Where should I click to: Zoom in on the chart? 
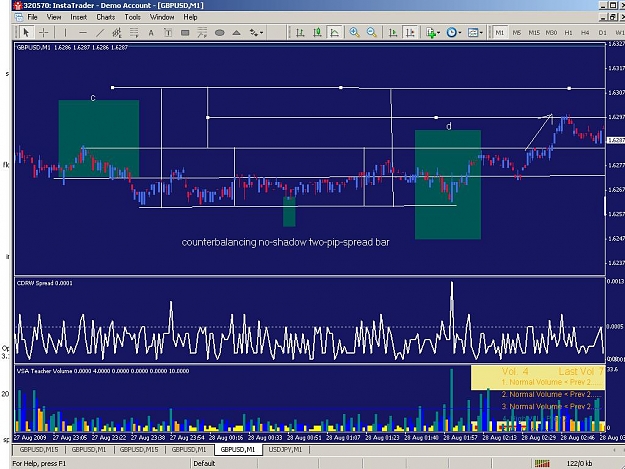point(354,33)
